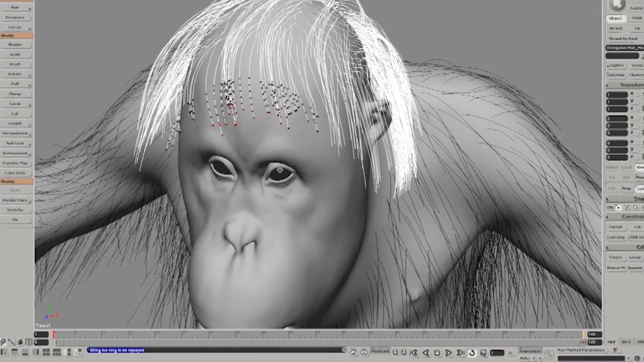Click the Shader button
The width and height of the screenshot is (644, 362).
tap(16, 45)
